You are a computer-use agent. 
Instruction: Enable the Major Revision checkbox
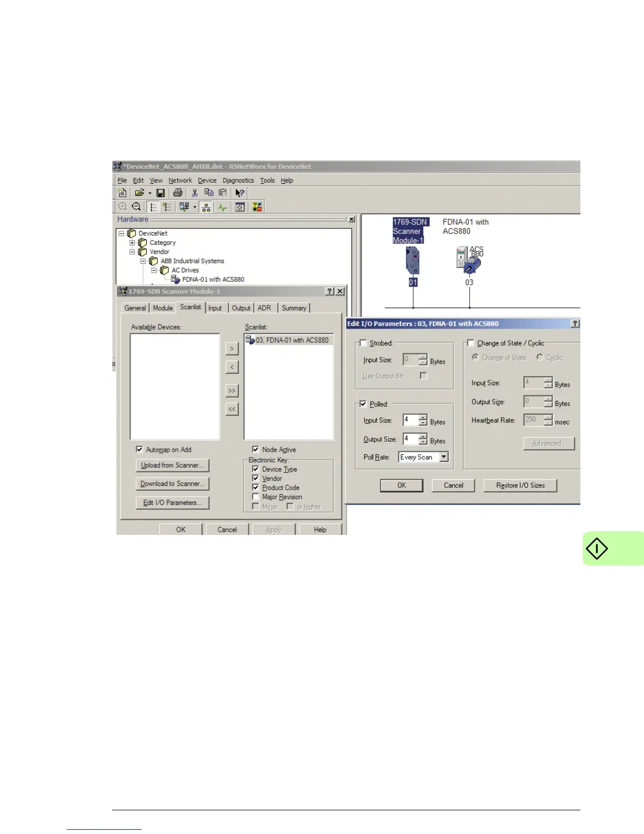coord(256,497)
